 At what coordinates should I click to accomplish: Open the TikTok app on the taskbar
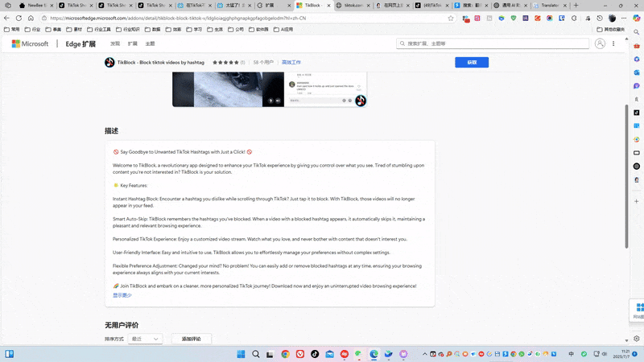pyautogui.click(x=315, y=354)
